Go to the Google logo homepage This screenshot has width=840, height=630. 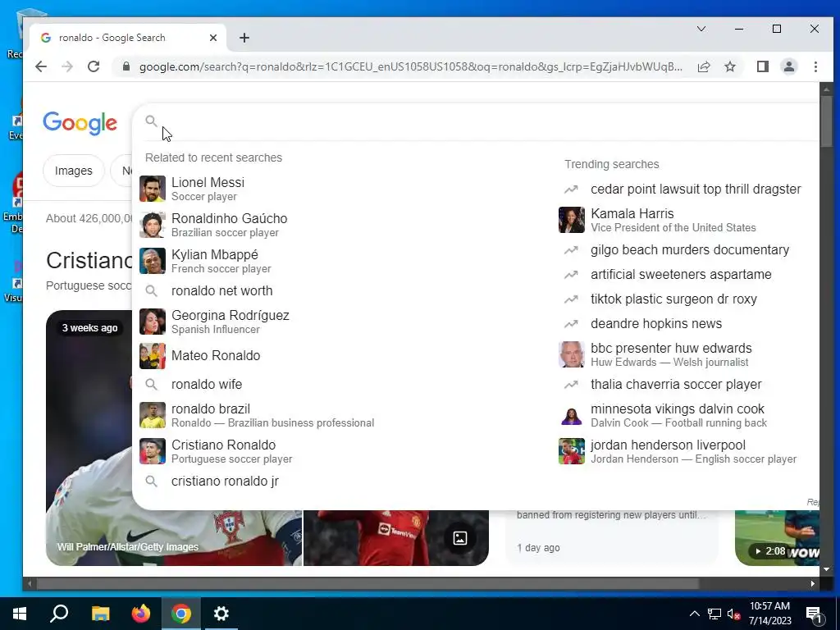80,123
